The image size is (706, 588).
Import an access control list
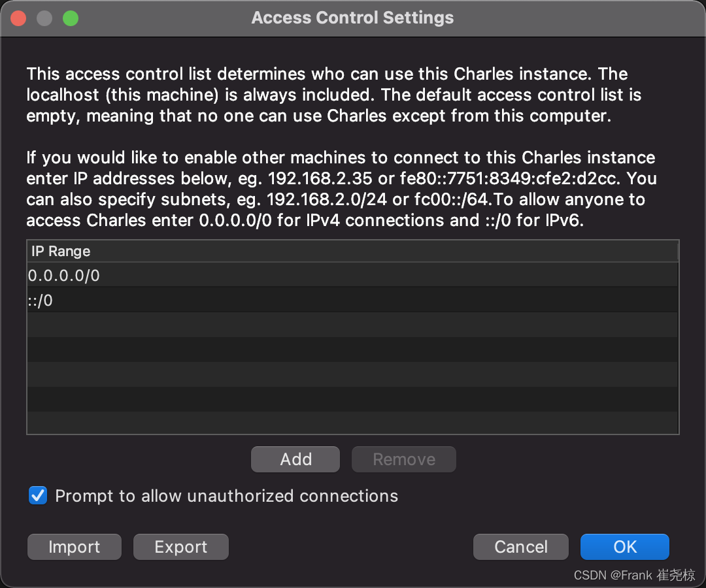point(75,547)
